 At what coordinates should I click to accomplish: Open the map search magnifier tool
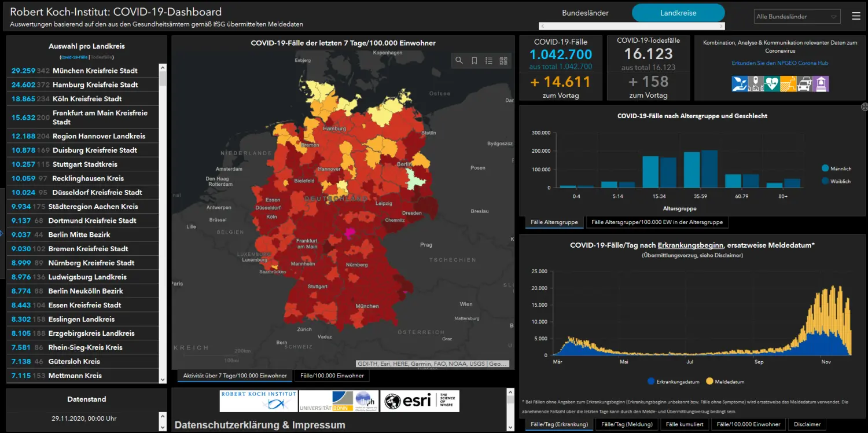click(459, 60)
